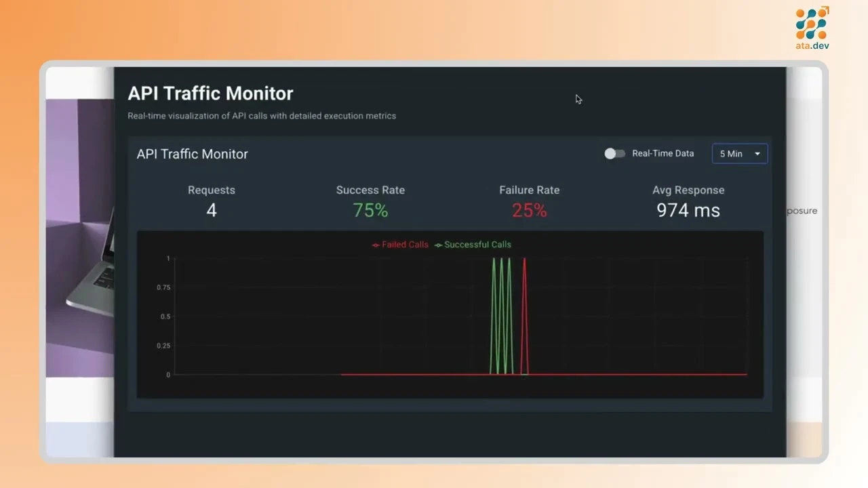This screenshot has width=868, height=488.
Task: Open the 5 Min time range dropdown
Action: 739,154
